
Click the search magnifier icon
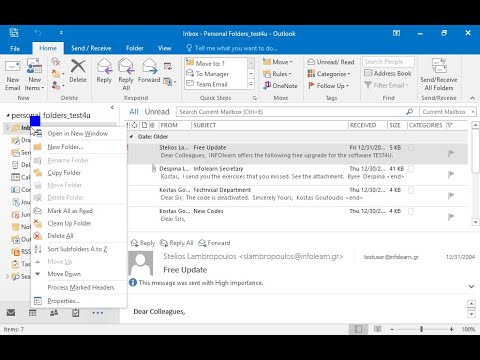409,112
